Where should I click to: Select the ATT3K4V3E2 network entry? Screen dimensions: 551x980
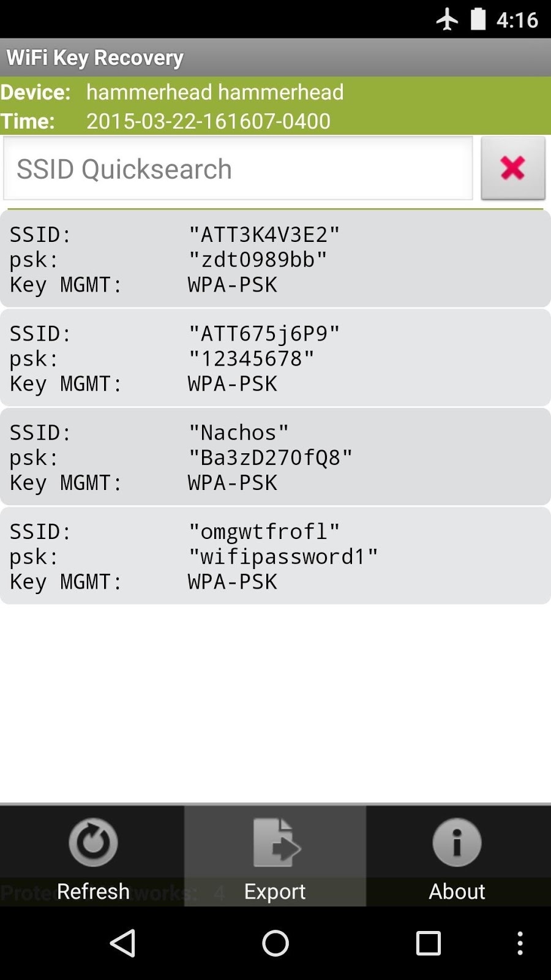pyautogui.click(x=275, y=258)
